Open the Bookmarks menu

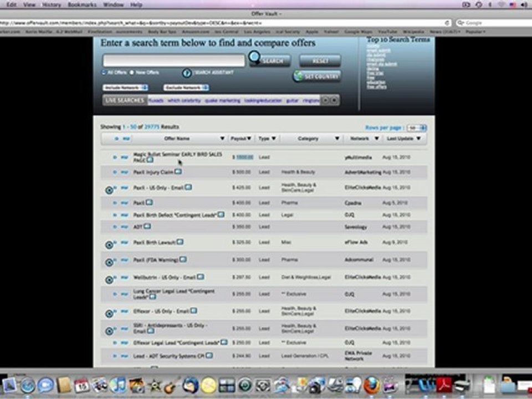[82, 4]
